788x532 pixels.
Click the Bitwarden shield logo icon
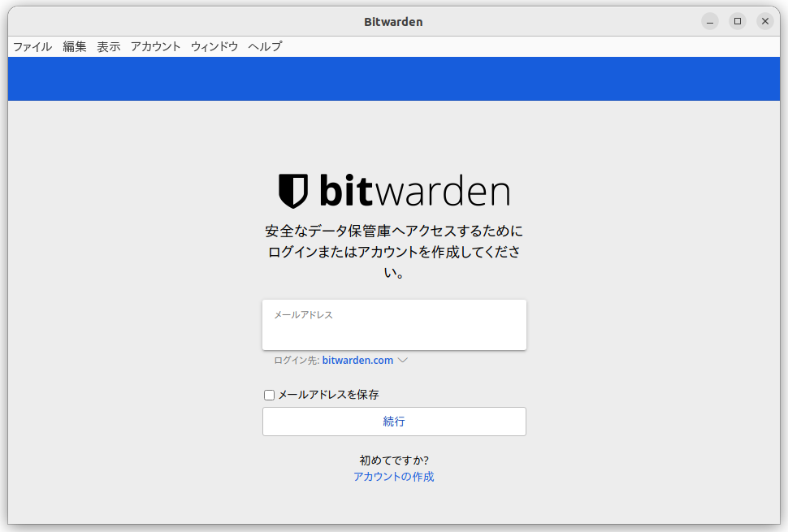[293, 191]
